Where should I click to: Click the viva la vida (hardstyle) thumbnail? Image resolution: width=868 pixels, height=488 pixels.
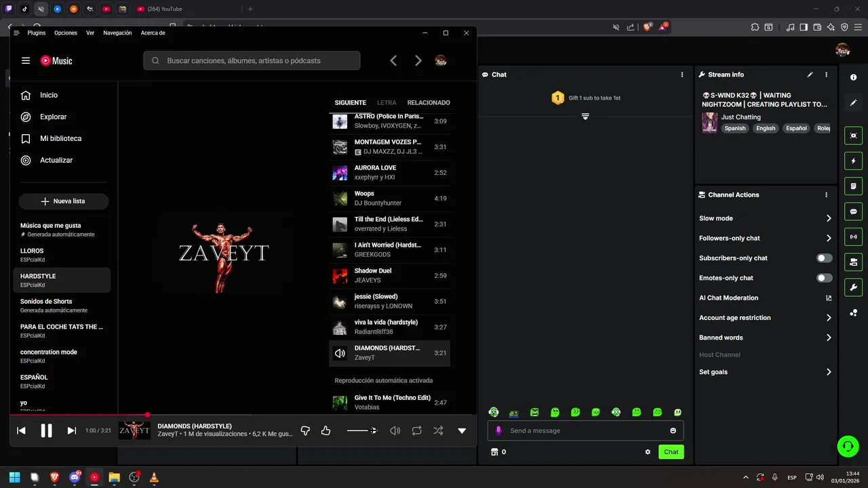(340, 327)
